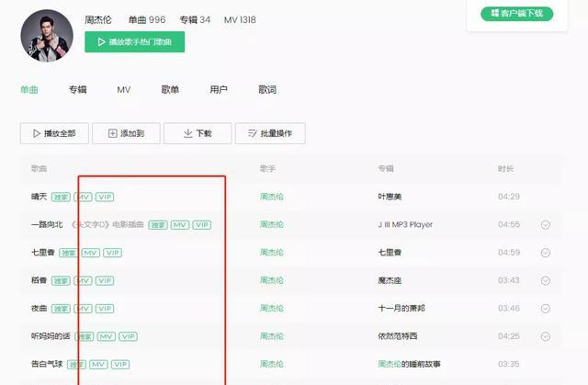Click the MV badge for 听妈妈的话

pyautogui.click(x=107, y=336)
